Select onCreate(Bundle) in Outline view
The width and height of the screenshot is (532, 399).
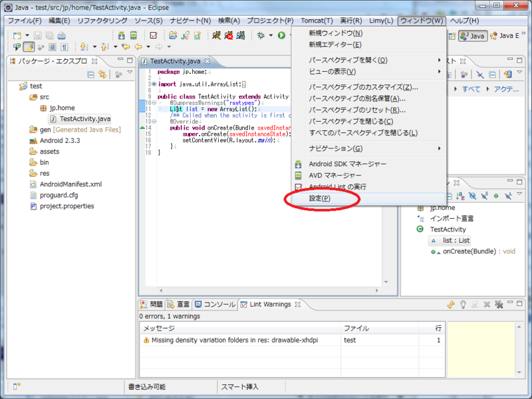pos(473,251)
